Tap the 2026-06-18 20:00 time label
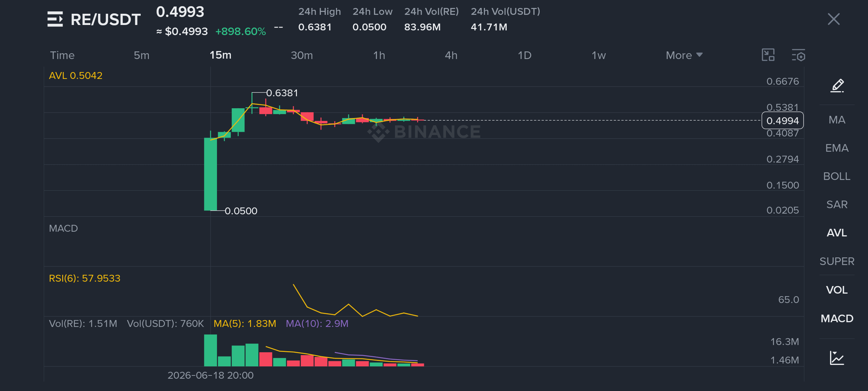Image resolution: width=868 pixels, height=391 pixels. coord(210,375)
